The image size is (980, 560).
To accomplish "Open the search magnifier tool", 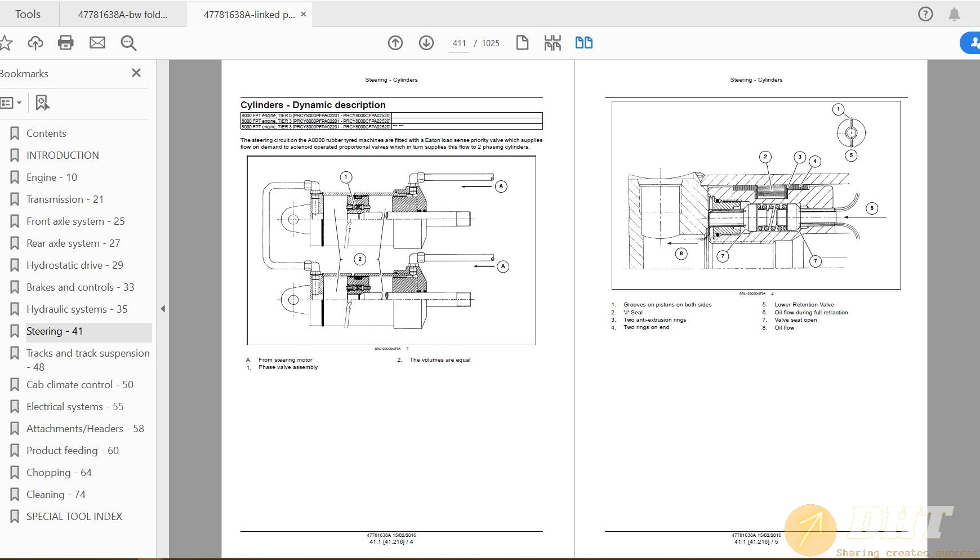I will pyautogui.click(x=128, y=43).
